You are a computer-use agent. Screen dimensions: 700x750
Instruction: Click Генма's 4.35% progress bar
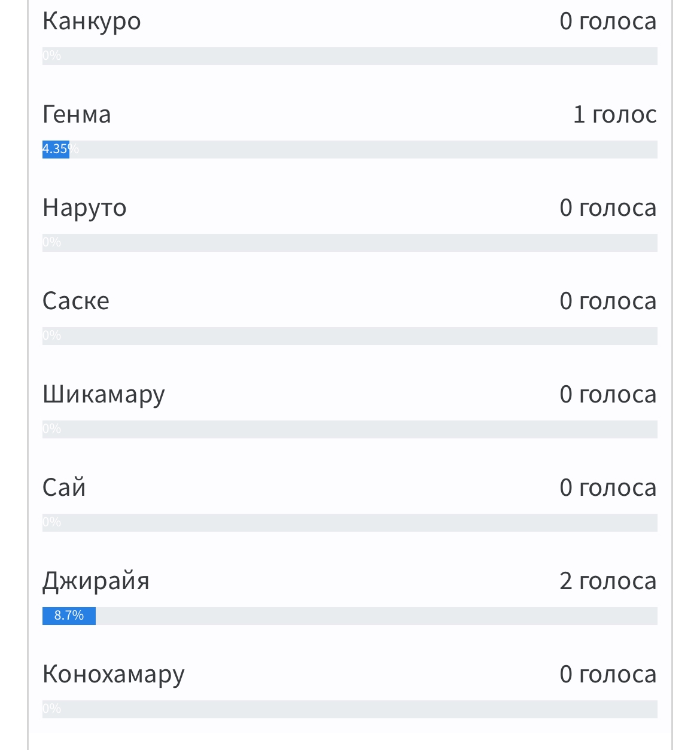[350, 150]
